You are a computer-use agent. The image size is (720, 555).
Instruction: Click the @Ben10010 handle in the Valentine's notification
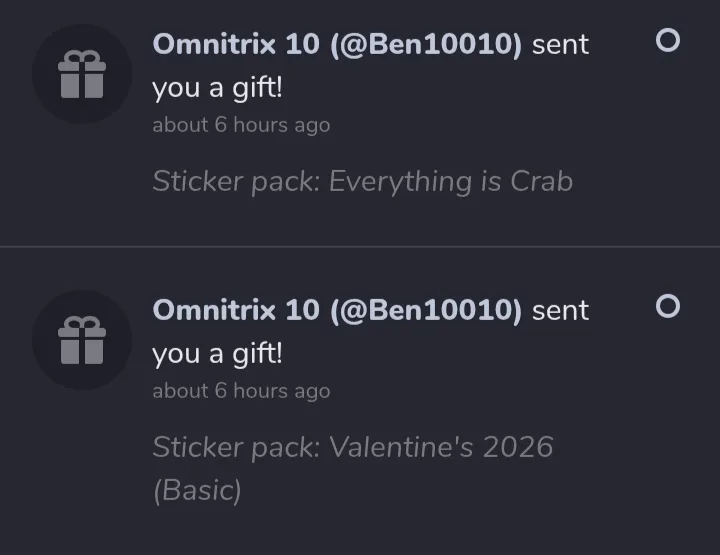pyautogui.click(x=426, y=310)
